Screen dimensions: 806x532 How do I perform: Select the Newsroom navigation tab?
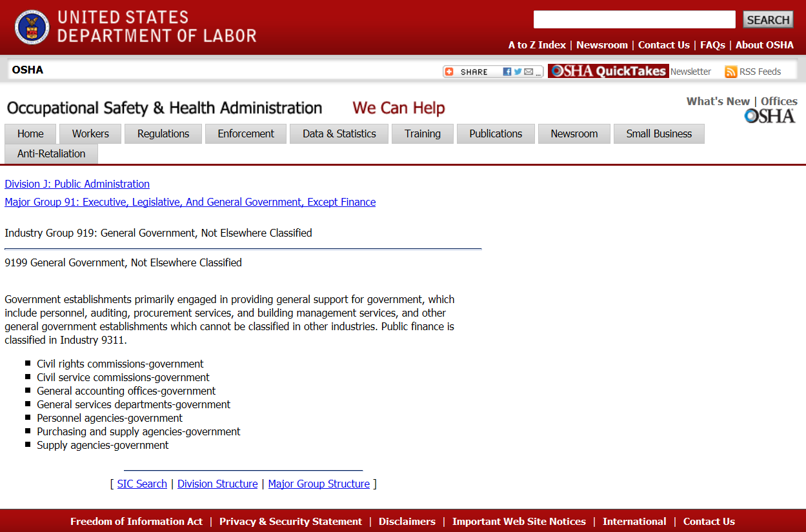(x=574, y=133)
